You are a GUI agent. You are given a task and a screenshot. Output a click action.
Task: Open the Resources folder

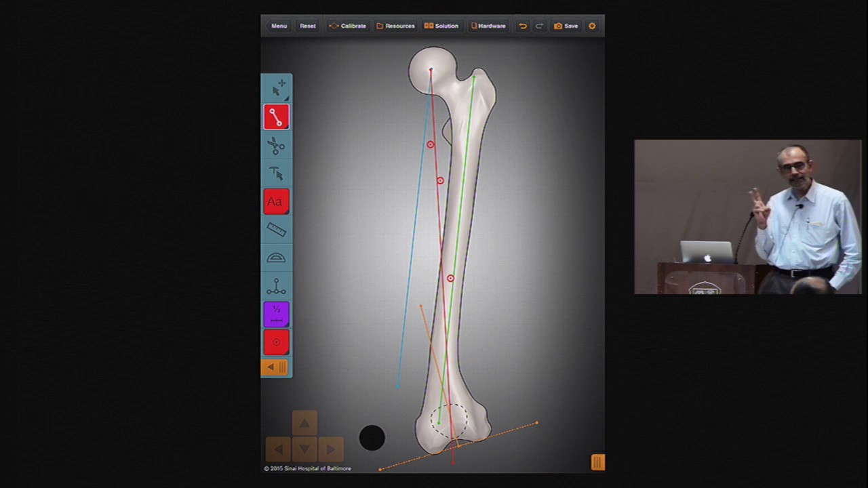(x=395, y=26)
